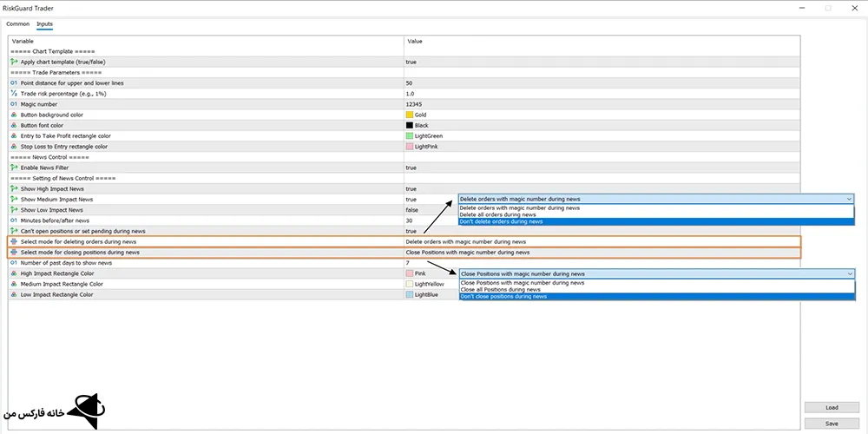Click the icon beside Show Low Impact News
The image size is (868, 434).
(x=14, y=210)
